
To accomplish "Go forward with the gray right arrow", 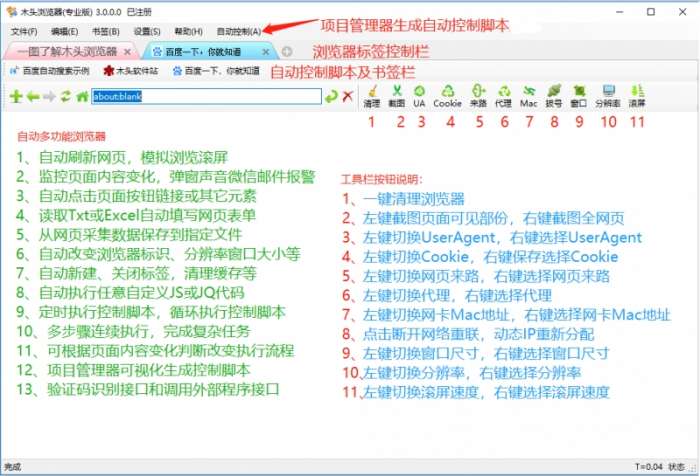I will click(x=50, y=96).
